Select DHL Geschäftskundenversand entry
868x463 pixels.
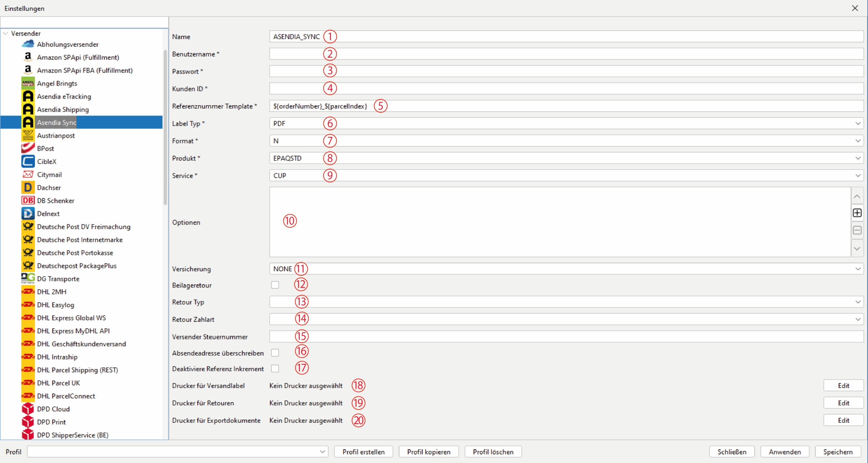(x=81, y=344)
